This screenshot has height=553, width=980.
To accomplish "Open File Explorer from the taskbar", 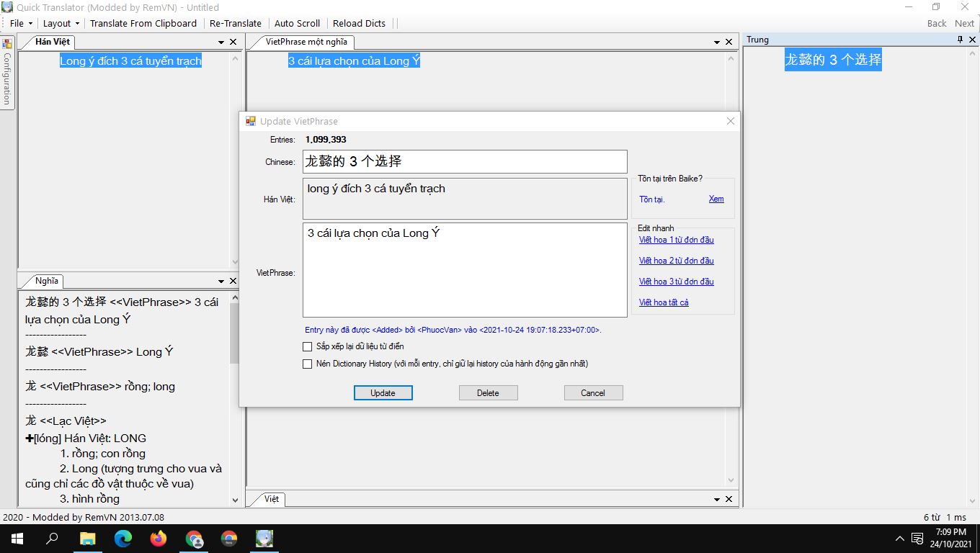I will point(88,539).
